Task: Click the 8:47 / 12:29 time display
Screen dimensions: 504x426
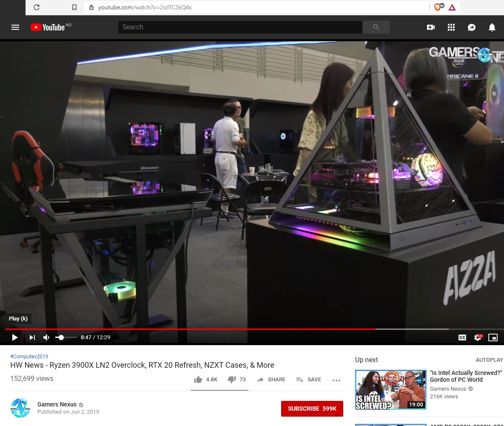Action: [x=95, y=337]
